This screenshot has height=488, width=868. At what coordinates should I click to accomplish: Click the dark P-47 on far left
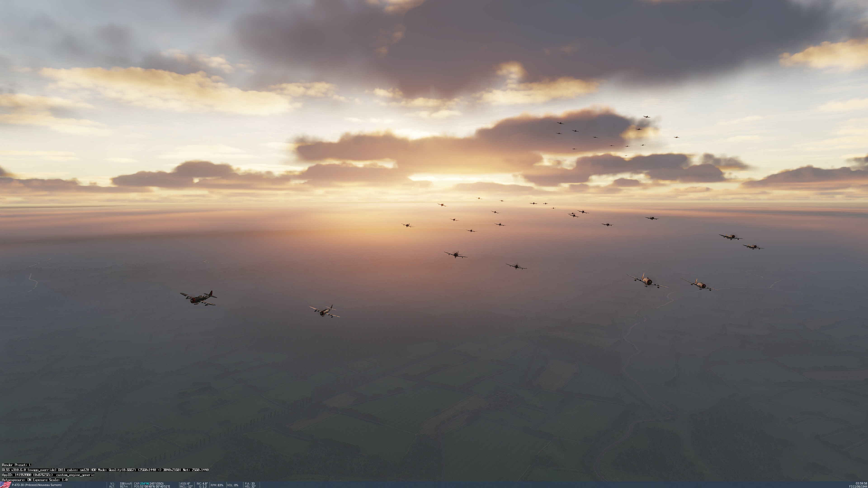(x=198, y=298)
